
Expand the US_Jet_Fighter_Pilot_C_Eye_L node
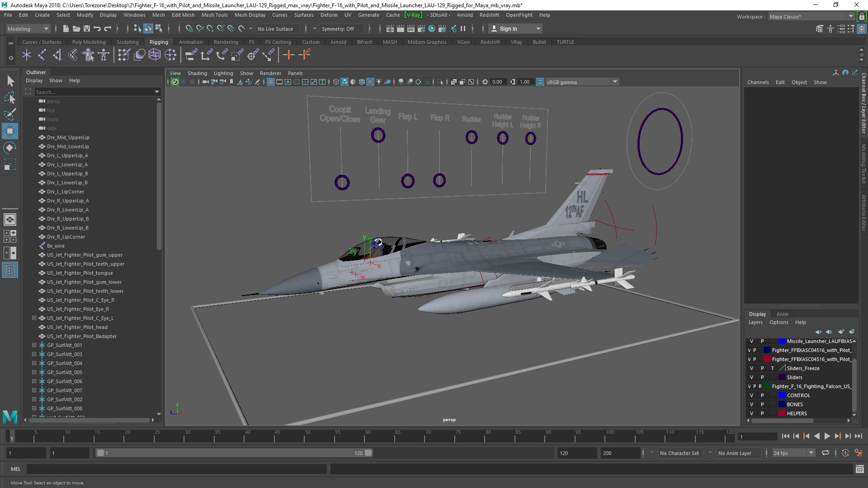click(x=34, y=318)
